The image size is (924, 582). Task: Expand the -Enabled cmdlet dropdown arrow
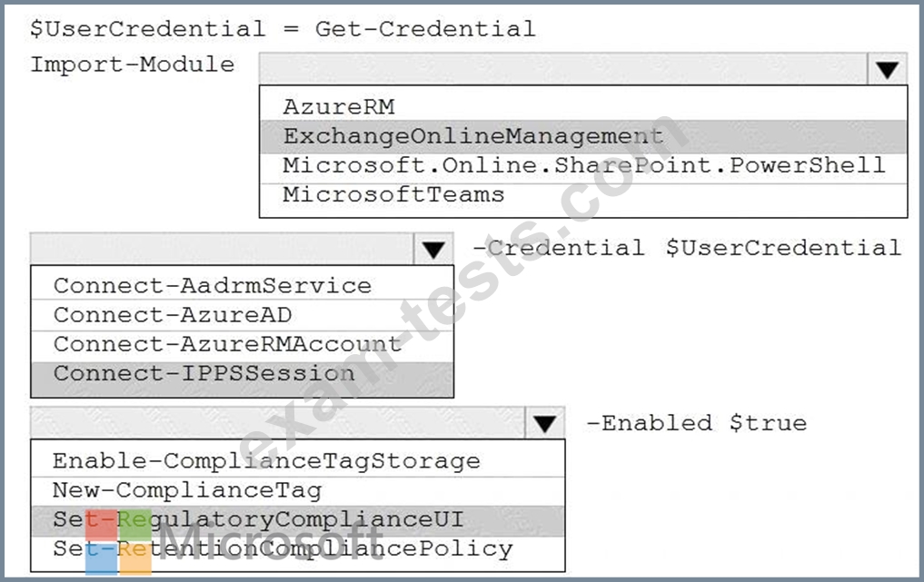544,423
